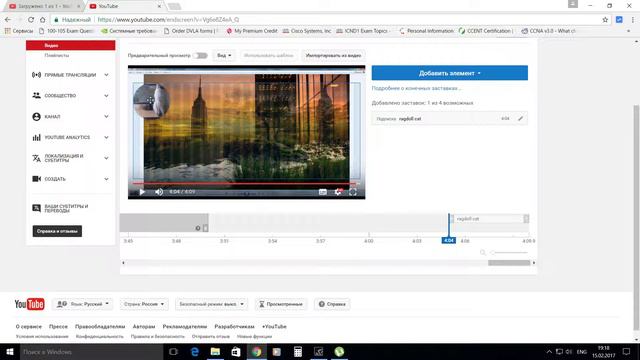The height and width of the screenshot is (360, 640).
Task: Open the country Россия dropdown
Action: (x=144, y=304)
